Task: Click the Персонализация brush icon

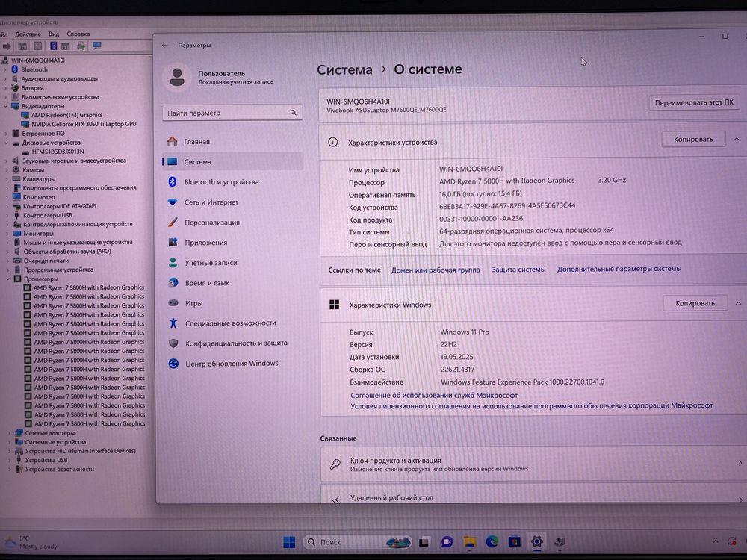Action: (x=173, y=223)
